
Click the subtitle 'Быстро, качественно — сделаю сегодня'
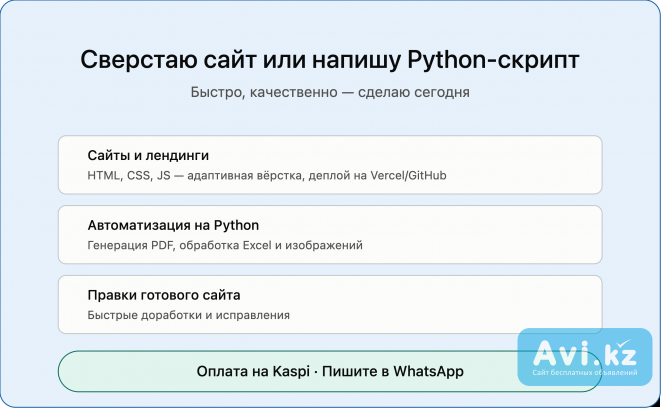coord(329,92)
